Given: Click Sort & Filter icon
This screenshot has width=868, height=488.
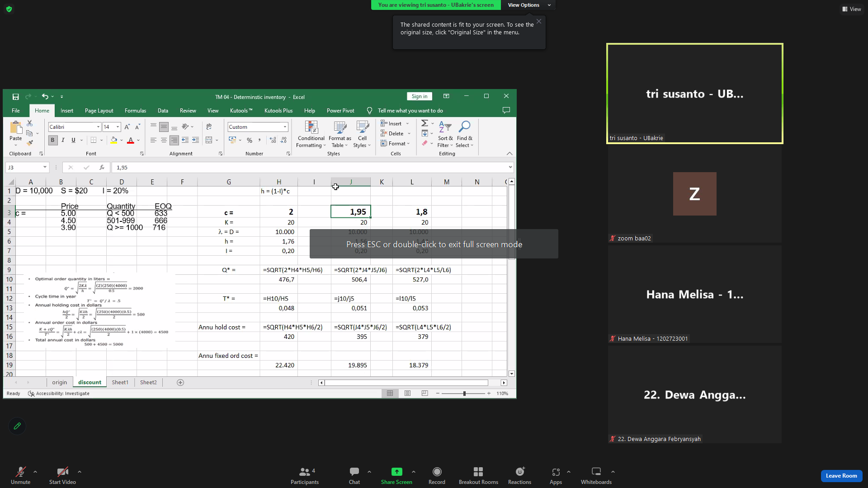Looking at the screenshot, I should point(445,134).
